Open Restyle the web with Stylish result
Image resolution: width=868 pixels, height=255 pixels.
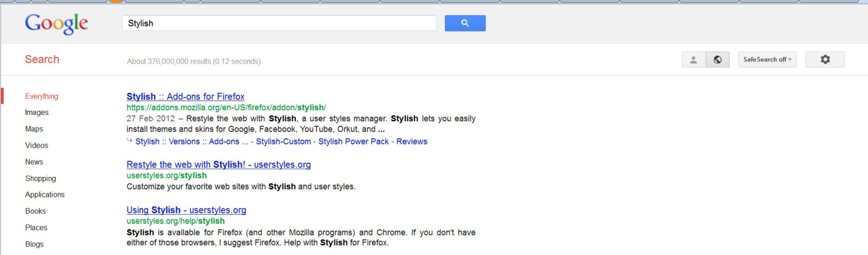pyautogui.click(x=218, y=165)
